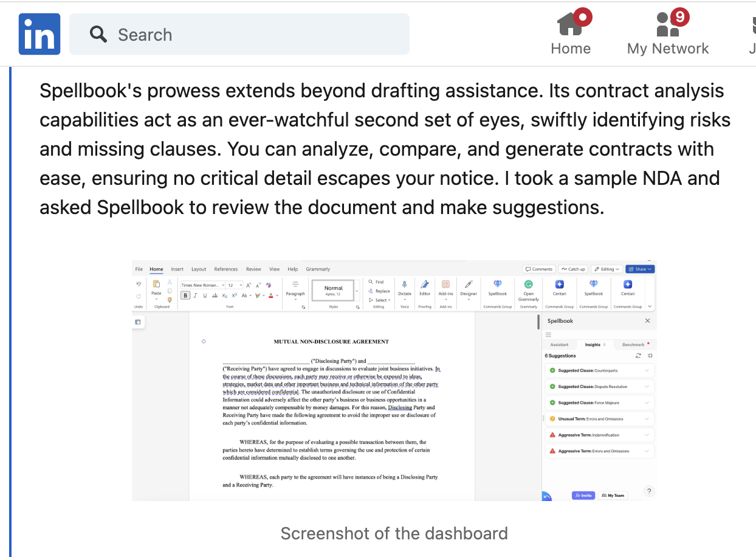Click the Increase Font Size icon

pyautogui.click(x=249, y=285)
